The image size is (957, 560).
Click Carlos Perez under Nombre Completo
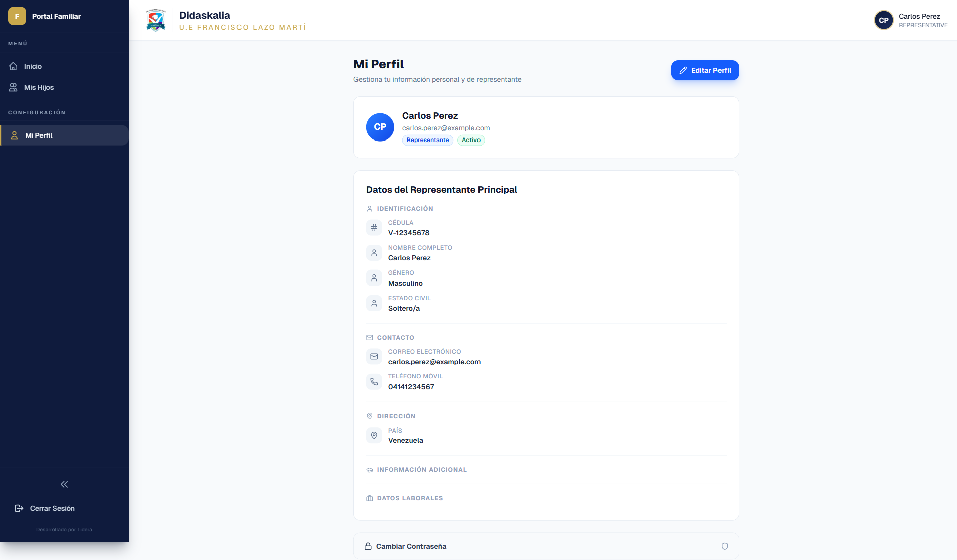(409, 258)
